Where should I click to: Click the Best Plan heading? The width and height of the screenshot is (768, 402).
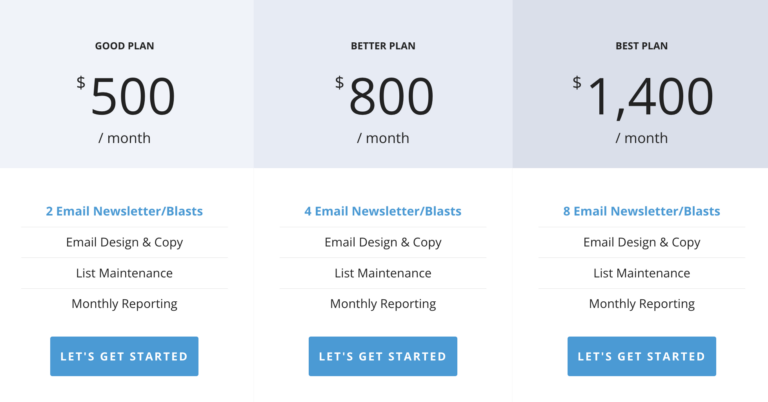tap(641, 46)
